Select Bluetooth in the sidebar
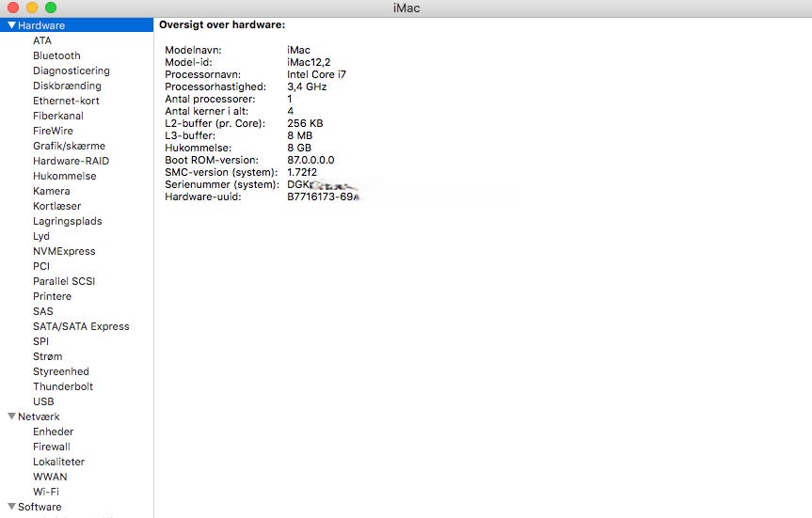 tap(56, 55)
